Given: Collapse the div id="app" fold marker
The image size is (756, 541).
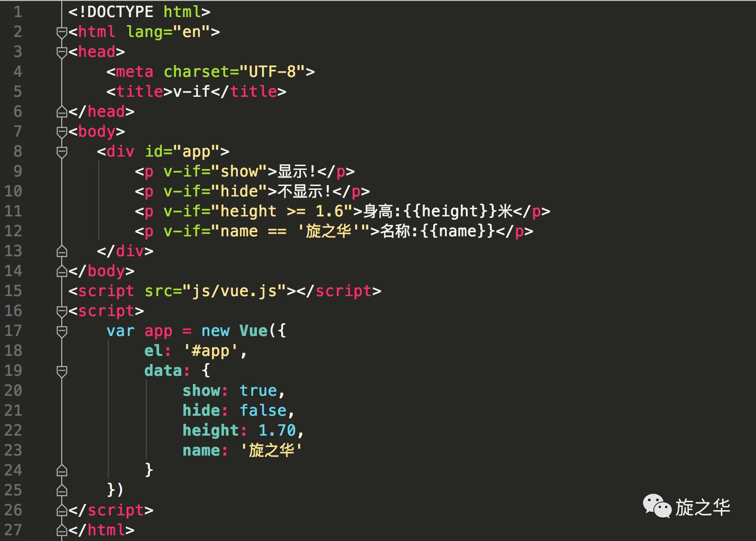Looking at the screenshot, I should 62,152.
